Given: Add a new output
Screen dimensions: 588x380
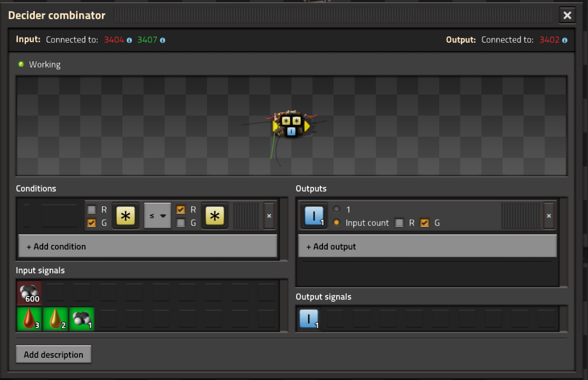Looking at the screenshot, I should click(x=428, y=246).
